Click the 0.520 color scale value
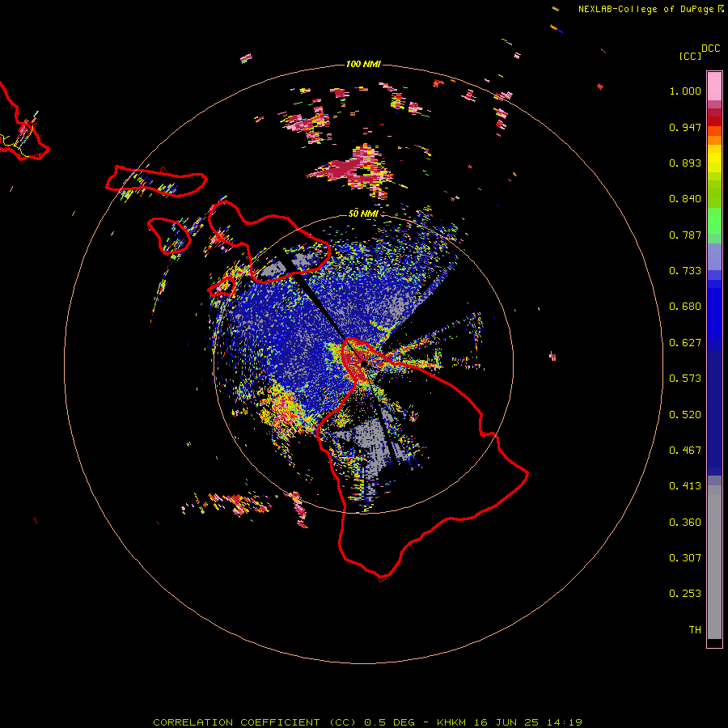Viewport: 728px width, 728px height. coord(685,415)
